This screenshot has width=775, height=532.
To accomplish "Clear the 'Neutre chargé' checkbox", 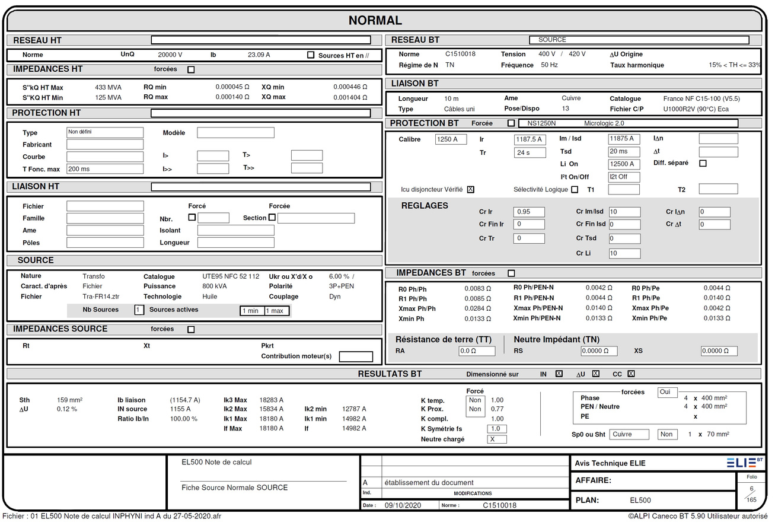I will point(496,439).
